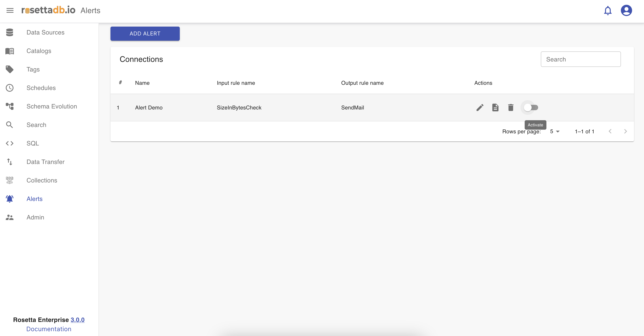Go to the previous page arrow
The width and height of the screenshot is (644, 336).
(610, 131)
